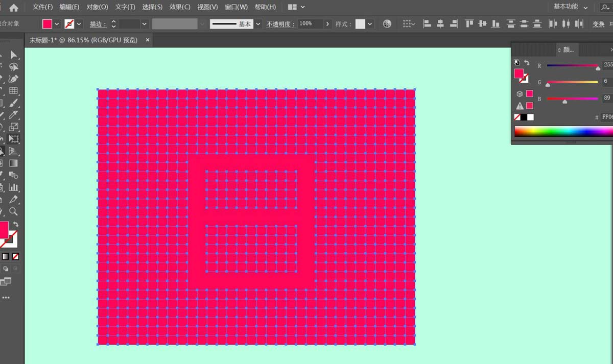
Task: Open the Color Guide wheel in the control bar
Action: click(x=387, y=23)
